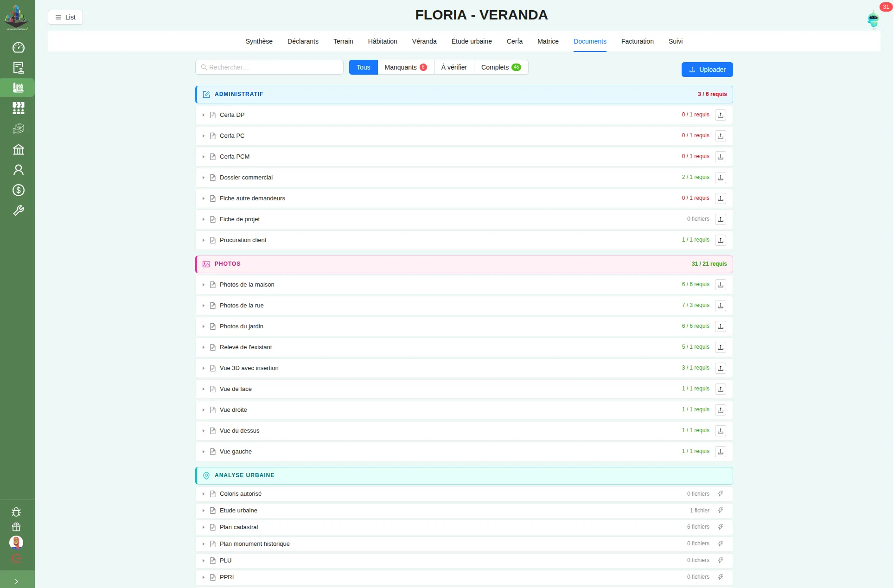The height and width of the screenshot is (588, 894).
Task: Open the bug report icon
Action: [x=16, y=512]
